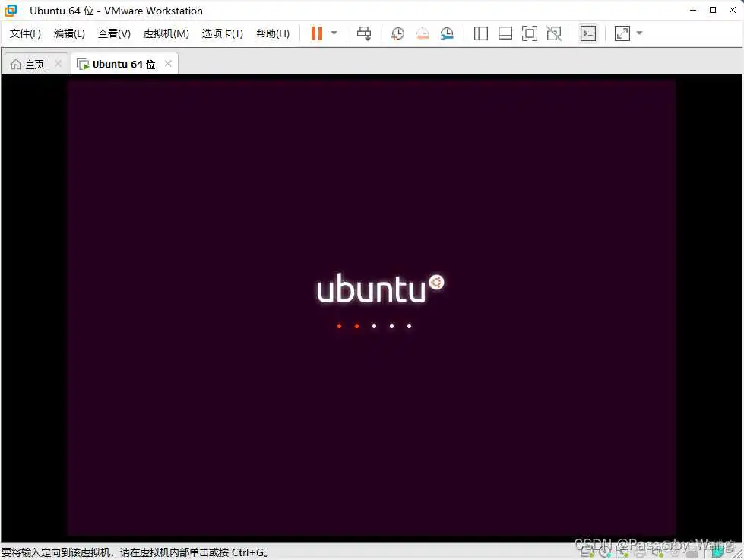744x560 pixels.
Task: Toggle Unity mode view
Action: click(553, 33)
